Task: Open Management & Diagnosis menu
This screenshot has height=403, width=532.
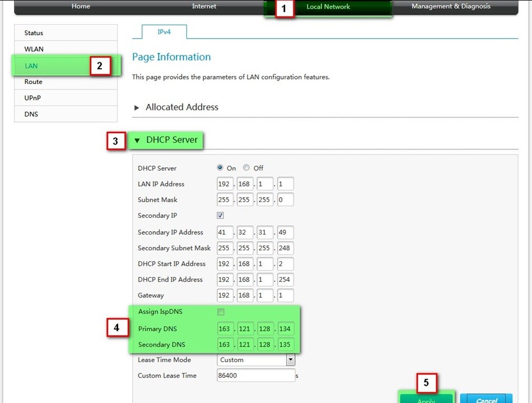Action: click(451, 7)
